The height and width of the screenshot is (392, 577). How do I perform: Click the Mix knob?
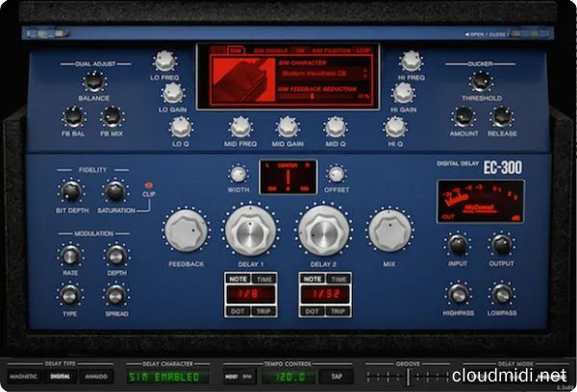(x=389, y=232)
